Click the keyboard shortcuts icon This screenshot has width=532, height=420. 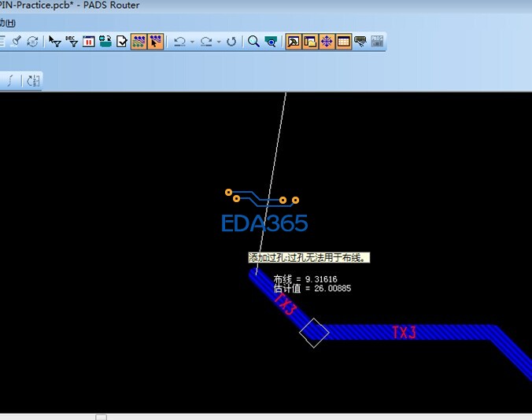(x=360, y=42)
